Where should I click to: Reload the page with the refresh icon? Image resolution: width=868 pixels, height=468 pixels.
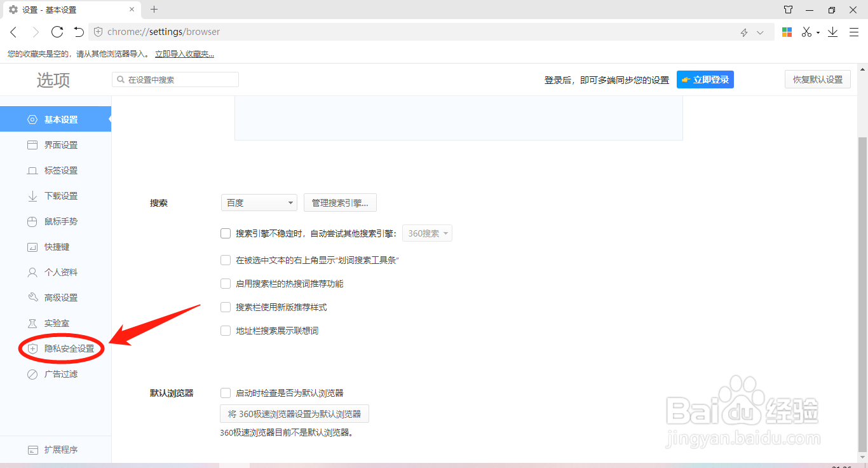[x=57, y=32]
